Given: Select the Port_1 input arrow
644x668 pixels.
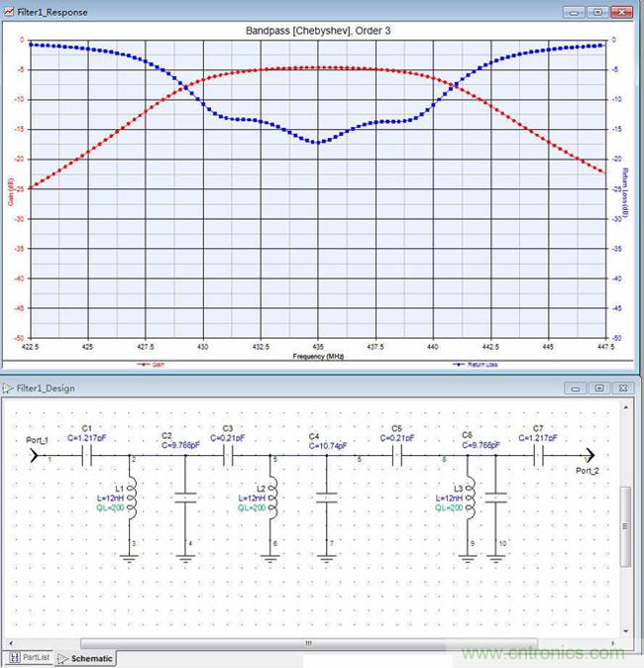Looking at the screenshot, I should coord(36,456).
